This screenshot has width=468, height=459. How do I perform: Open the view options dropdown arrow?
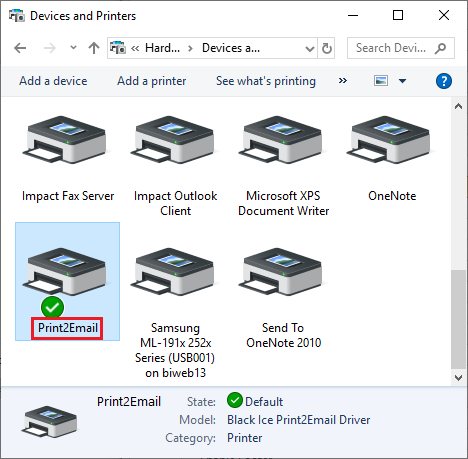click(x=402, y=81)
